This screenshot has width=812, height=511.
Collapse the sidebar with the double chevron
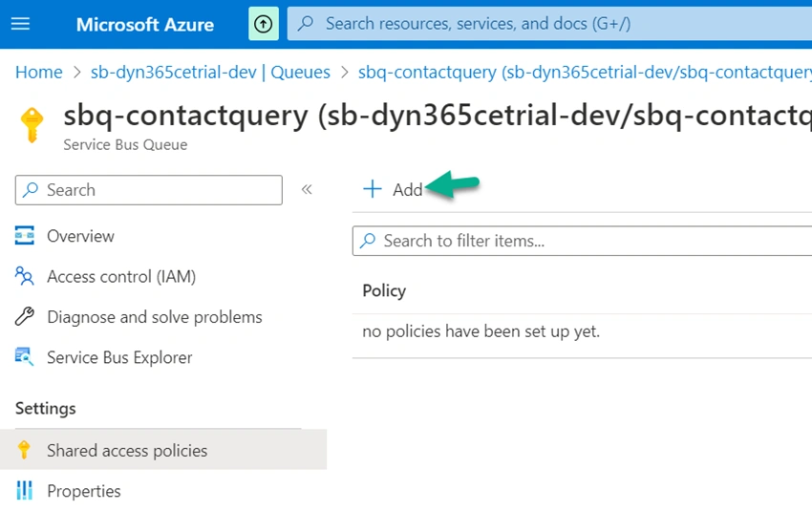point(307,189)
